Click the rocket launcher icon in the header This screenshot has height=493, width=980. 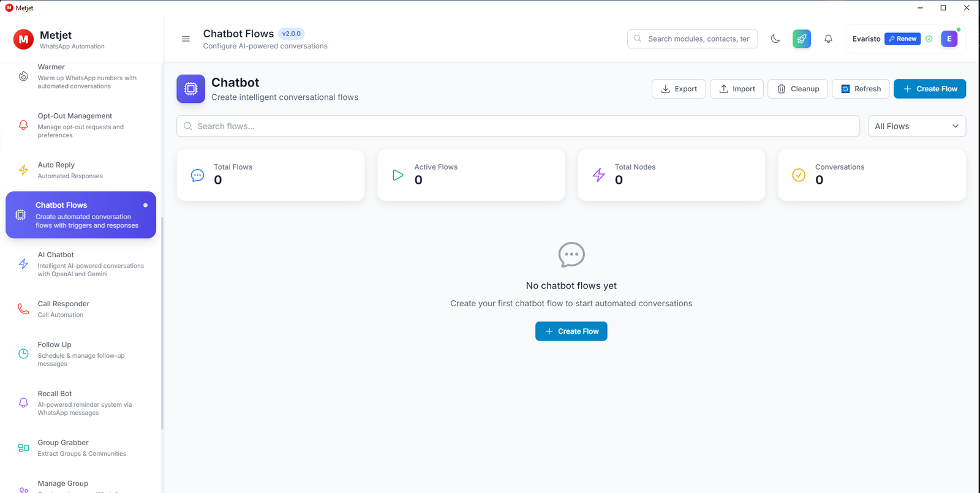click(x=801, y=39)
